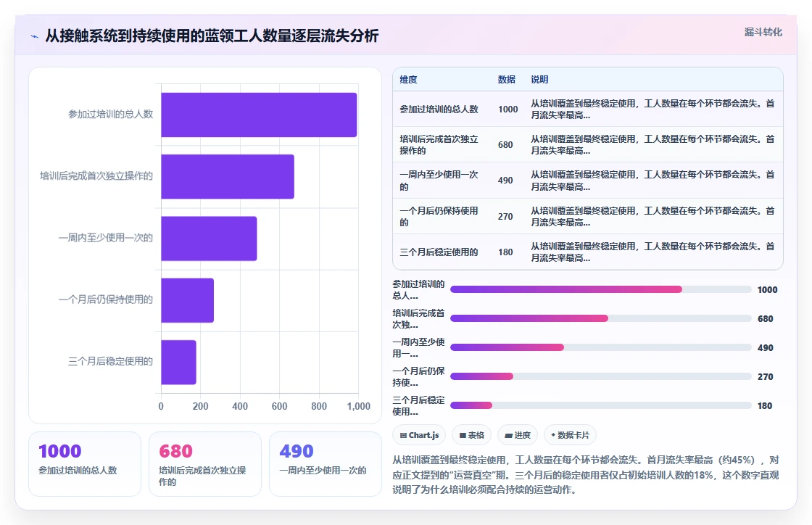The width and height of the screenshot is (812, 525).
Task: Click table data value 270
Action: click(x=505, y=216)
